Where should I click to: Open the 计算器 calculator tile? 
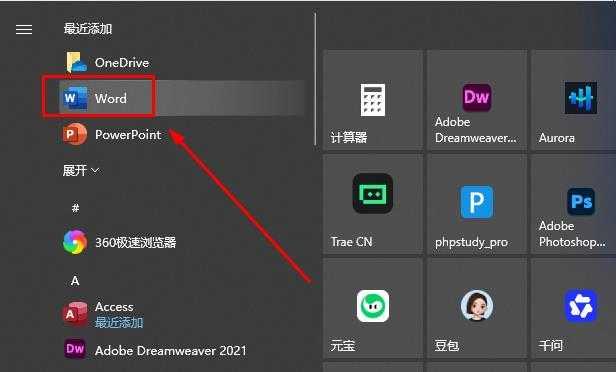(x=373, y=100)
